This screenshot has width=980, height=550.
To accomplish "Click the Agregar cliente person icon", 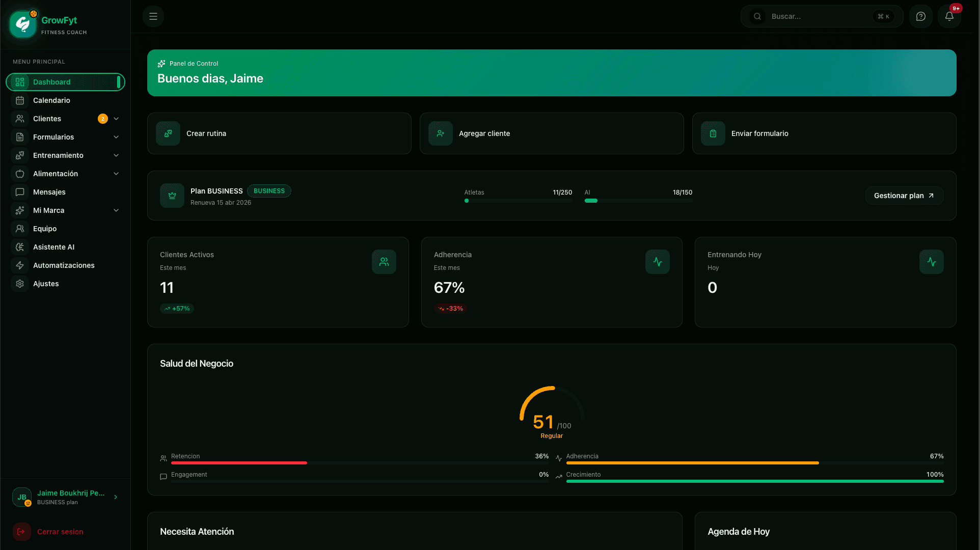I will click(440, 133).
